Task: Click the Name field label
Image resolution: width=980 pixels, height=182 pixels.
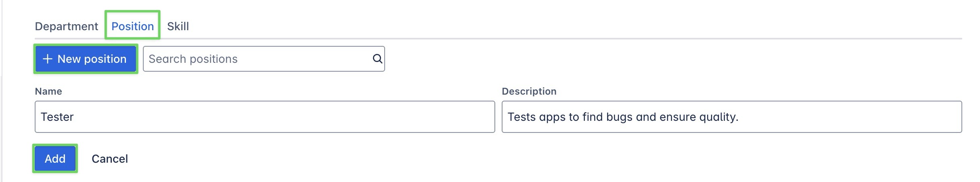Action: 48,91
